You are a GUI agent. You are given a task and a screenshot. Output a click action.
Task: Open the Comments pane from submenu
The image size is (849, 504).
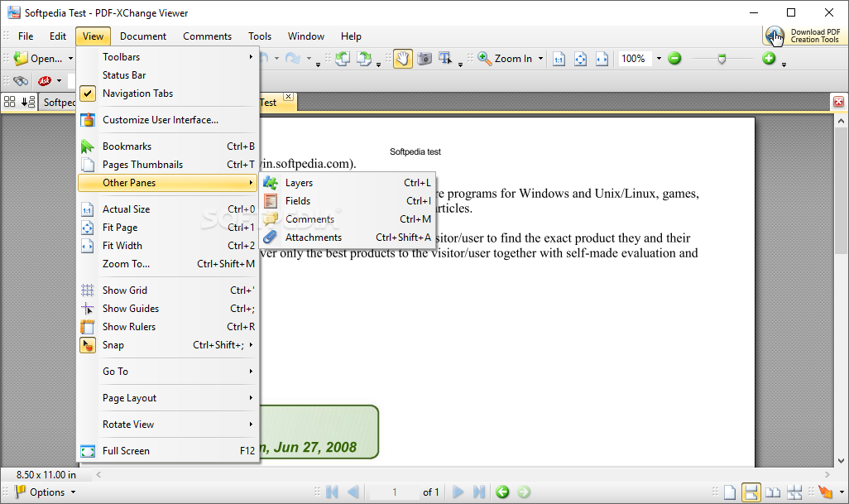click(x=347, y=219)
